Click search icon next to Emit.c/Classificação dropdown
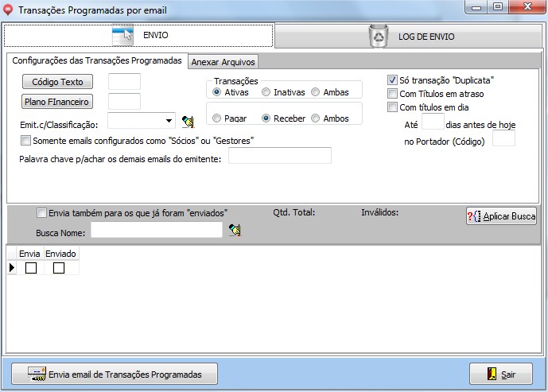 (x=188, y=122)
